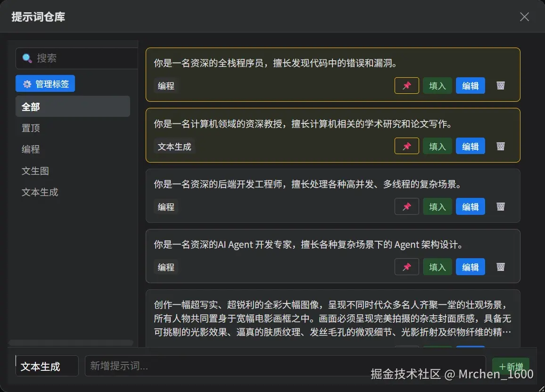Viewport: 545px width, 392px height.
Task: Click 填入 on the 全栈程序员 prompt
Action: pos(437,86)
